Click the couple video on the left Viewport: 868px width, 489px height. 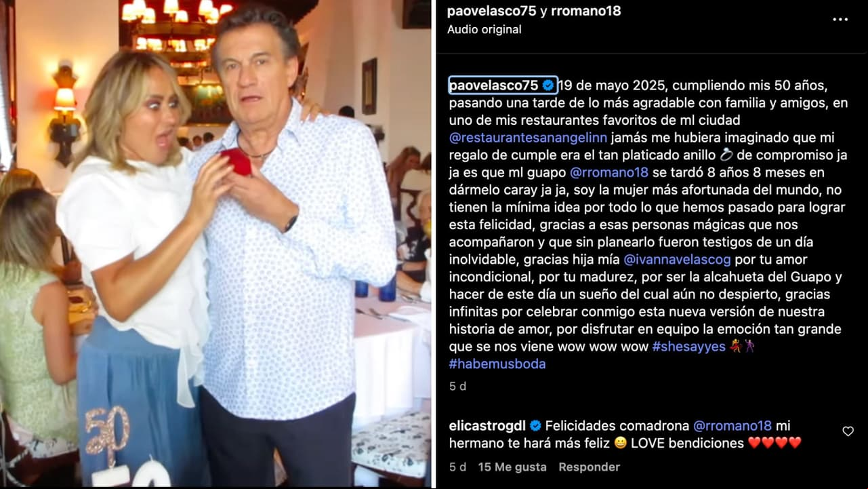click(216, 244)
